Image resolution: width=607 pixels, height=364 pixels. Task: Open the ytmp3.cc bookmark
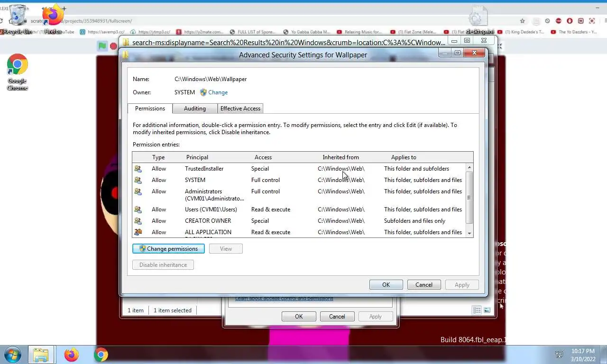(x=150, y=32)
